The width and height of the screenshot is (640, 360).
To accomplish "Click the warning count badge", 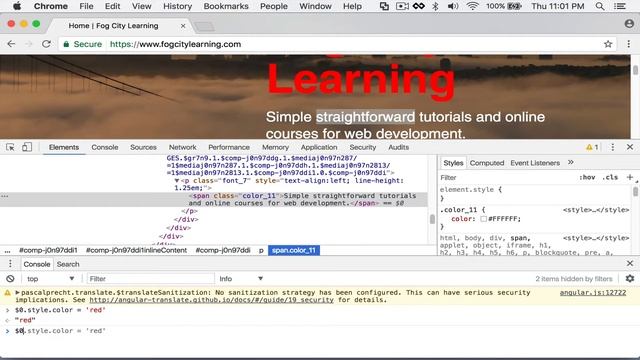I will 592,147.
